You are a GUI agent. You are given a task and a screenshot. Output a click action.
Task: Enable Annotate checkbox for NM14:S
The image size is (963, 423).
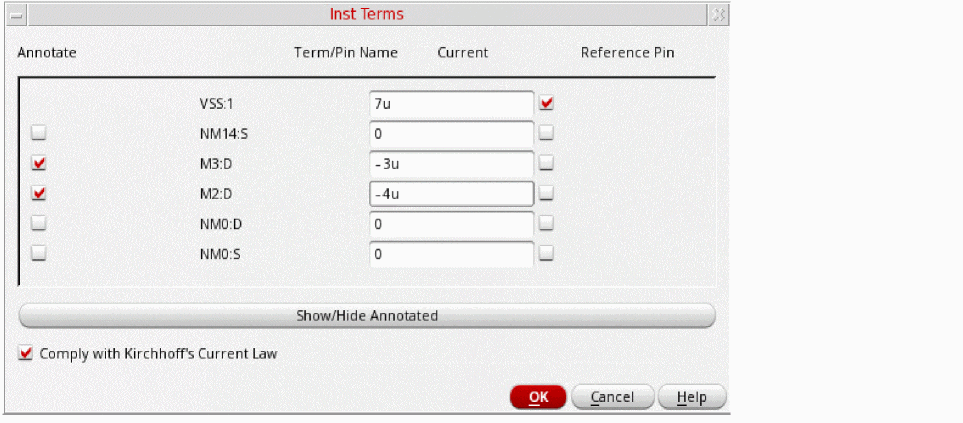click(x=39, y=132)
